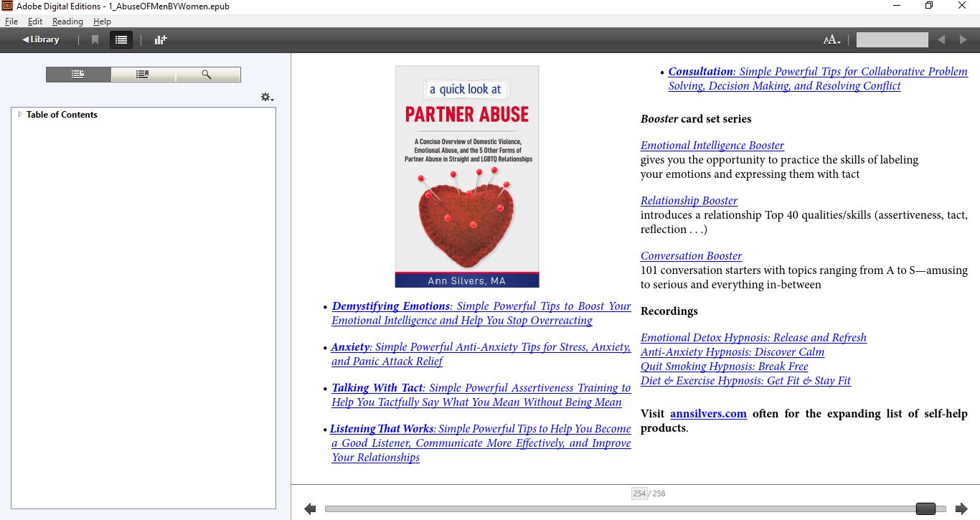Open the Consultation book link
Screen dimensions: 980x520
(x=818, y=79)
